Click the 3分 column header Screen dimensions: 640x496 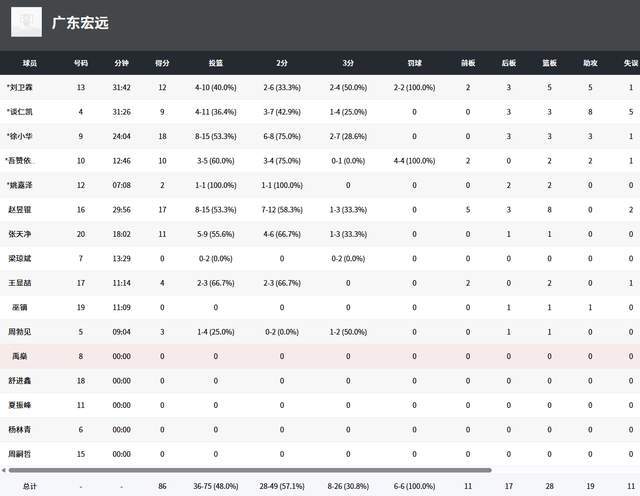[347, 62]
